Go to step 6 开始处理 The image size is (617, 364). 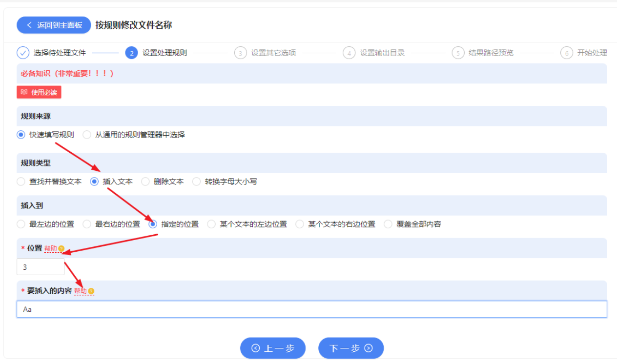(x=584, y=53)
